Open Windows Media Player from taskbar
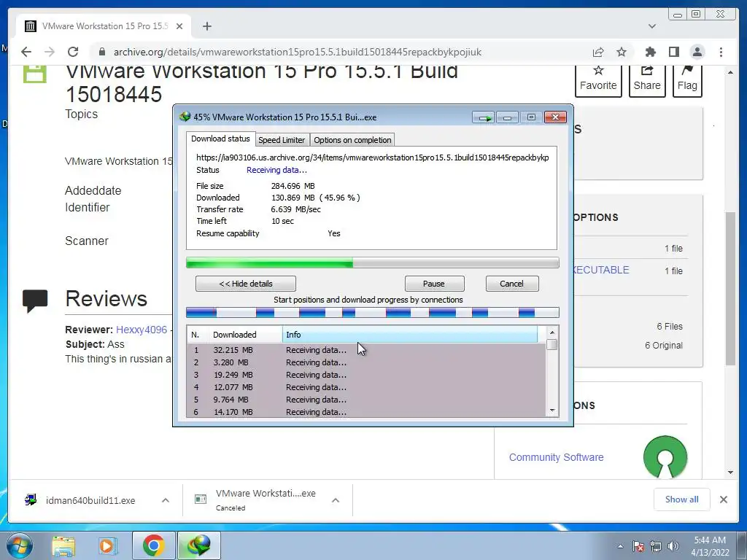The image size is (747, 560). (107, 545)
